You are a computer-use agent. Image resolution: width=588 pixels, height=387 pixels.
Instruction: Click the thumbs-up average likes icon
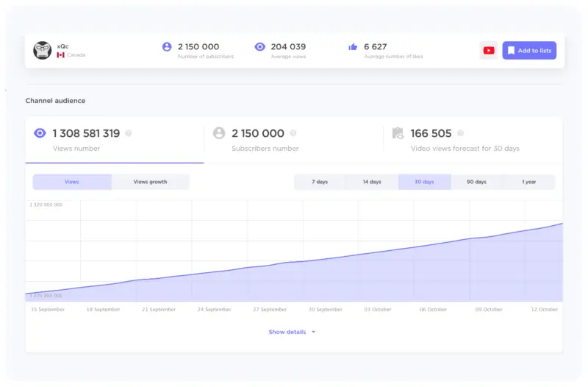(353, 47)
